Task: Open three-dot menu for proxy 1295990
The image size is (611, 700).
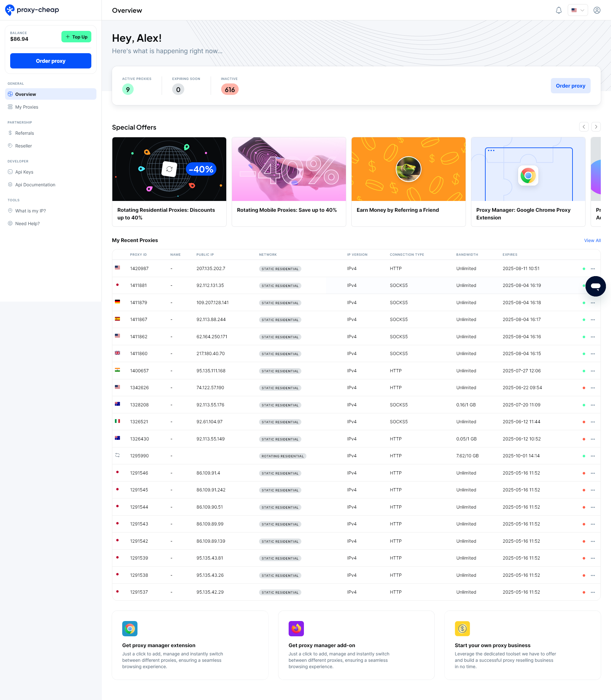Action: [x=593, y=456]
